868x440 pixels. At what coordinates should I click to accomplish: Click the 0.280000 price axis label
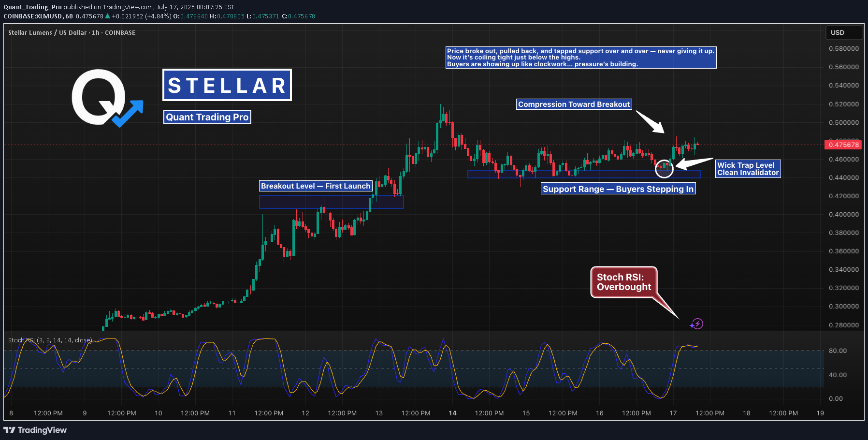[x=844, y=325]
